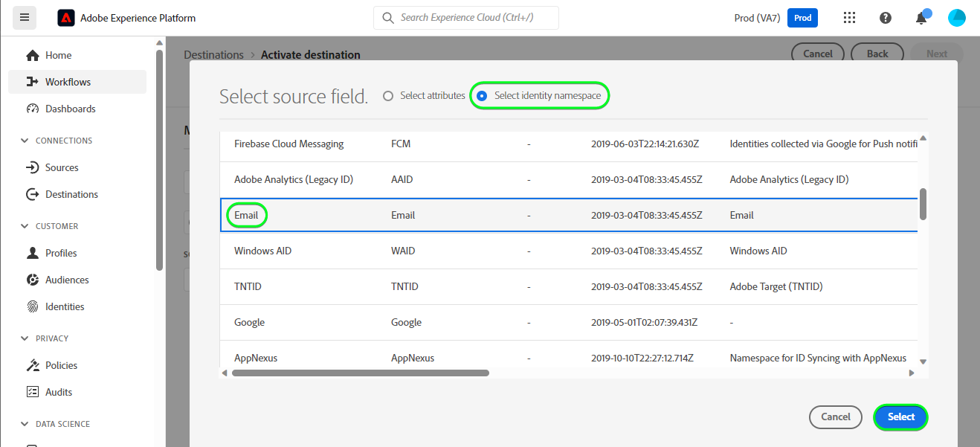Collapse the Connections section in sidebar
The height and width of the screenshot is (447, 980).
pos(24,141)
